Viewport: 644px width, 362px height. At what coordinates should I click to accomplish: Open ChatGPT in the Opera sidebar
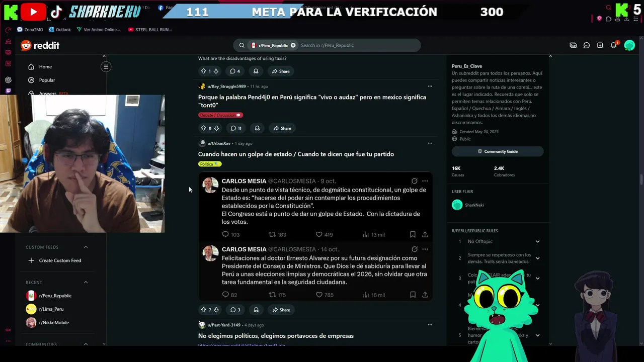pyautogui.click(x=8, y=80)
